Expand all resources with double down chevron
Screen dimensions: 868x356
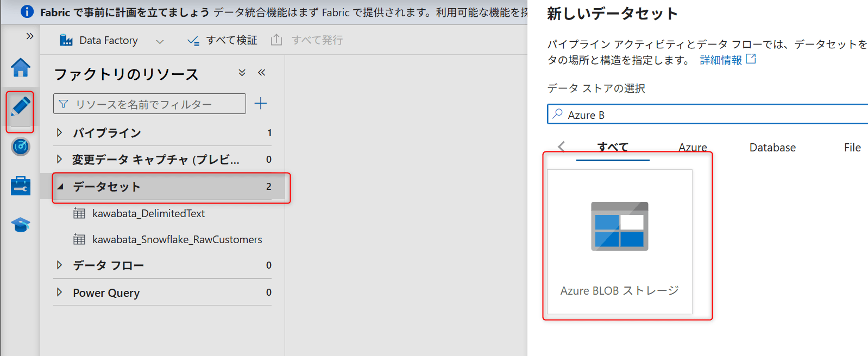(242, 73)
